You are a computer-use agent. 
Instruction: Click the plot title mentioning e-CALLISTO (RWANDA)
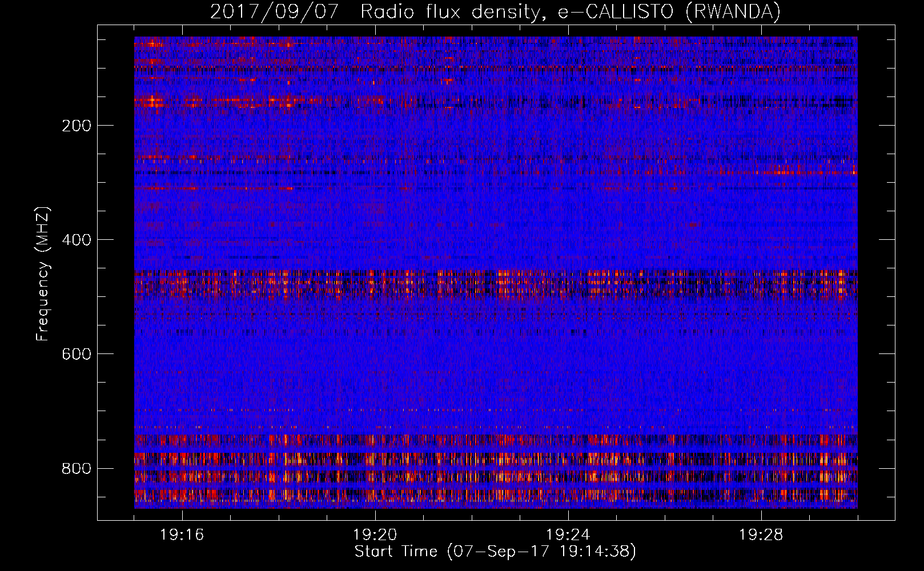point(495,12)
